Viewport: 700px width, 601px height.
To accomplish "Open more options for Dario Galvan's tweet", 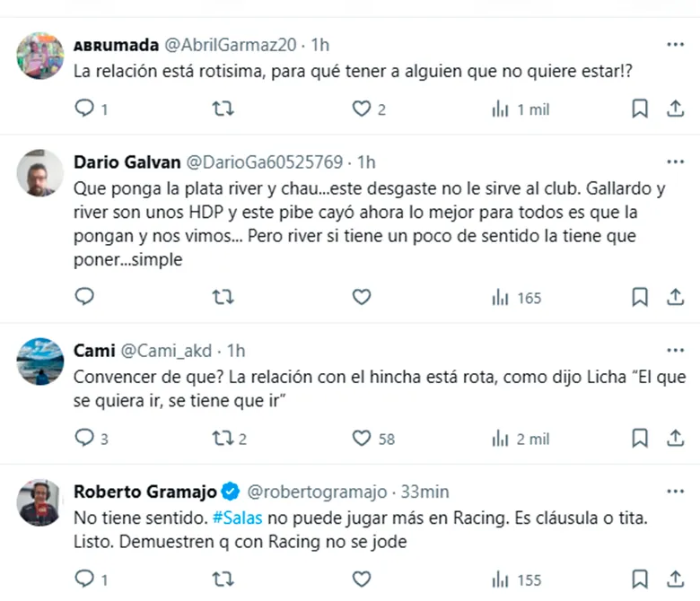I will click(675, 161).
